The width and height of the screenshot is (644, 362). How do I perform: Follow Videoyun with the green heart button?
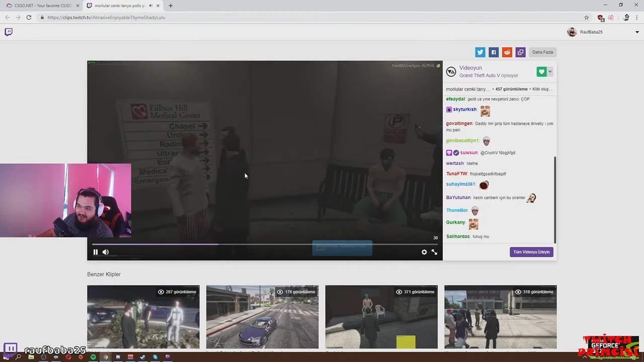pos(541,72)
